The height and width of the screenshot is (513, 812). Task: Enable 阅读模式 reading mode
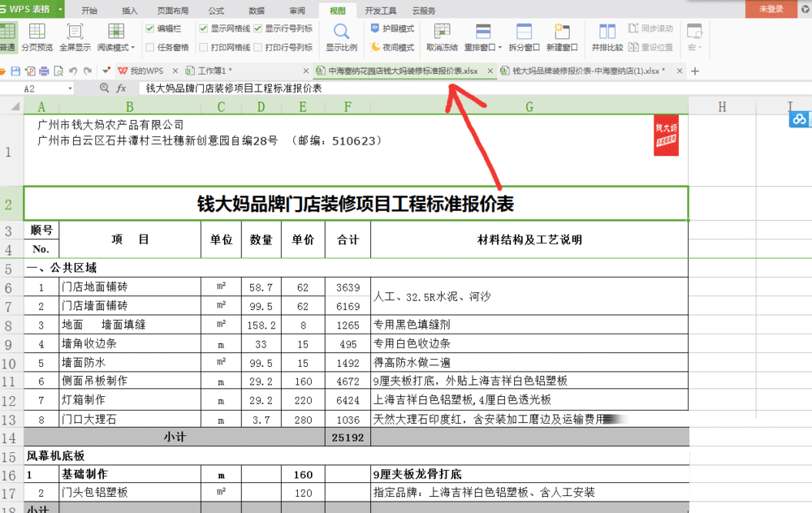point(115,37)
